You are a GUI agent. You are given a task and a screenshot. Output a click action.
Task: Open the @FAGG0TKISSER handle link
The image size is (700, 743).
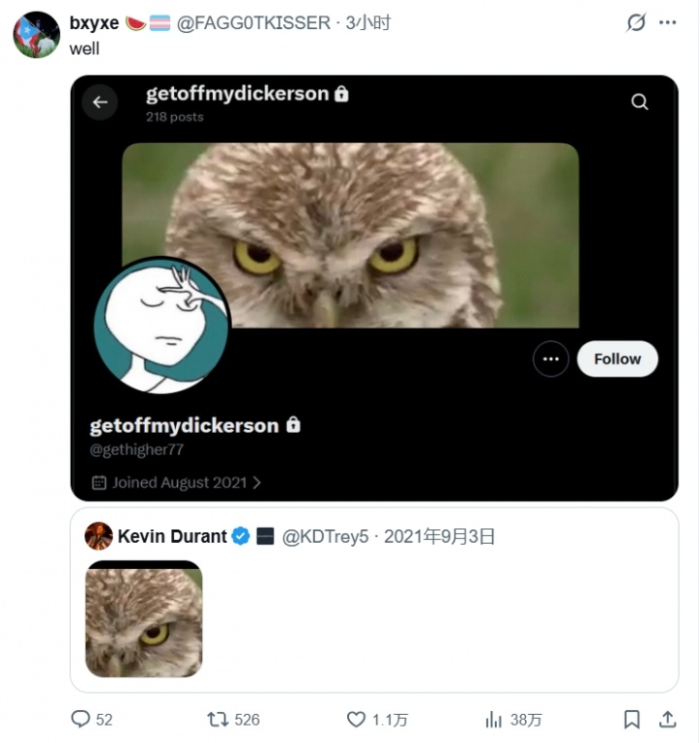click(x=253, y=22)
